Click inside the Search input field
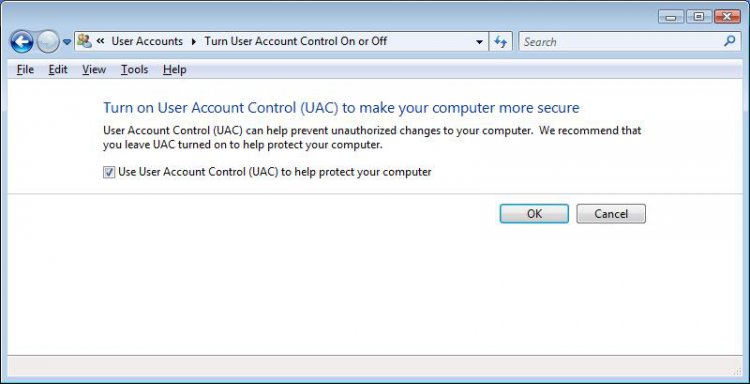Viewport: 750px width, 384px height. [x=621, y=42]
